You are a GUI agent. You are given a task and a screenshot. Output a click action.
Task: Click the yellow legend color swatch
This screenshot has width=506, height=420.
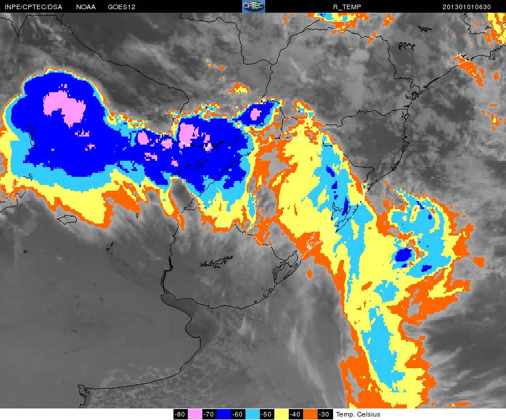tap(281, 414)
